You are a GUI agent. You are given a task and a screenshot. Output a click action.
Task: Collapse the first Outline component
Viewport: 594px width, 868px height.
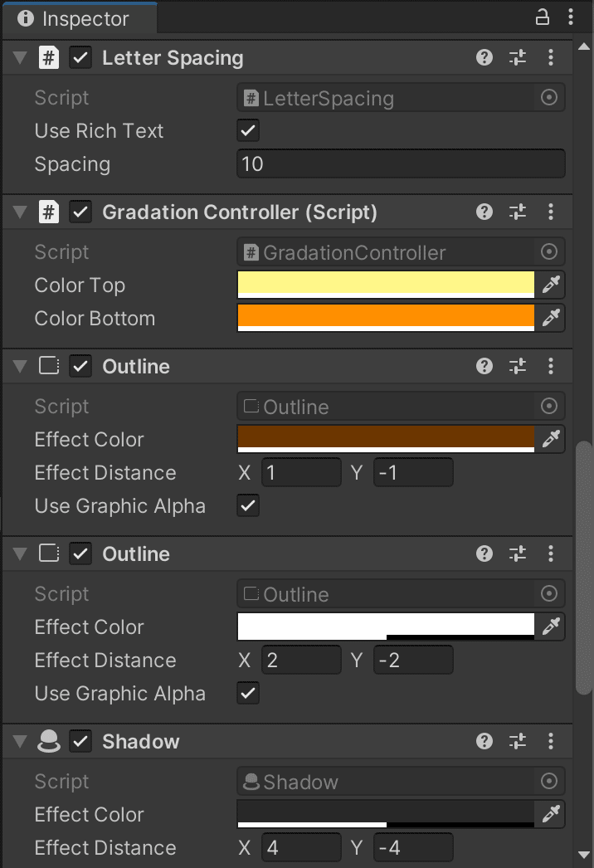coord(20,367)
